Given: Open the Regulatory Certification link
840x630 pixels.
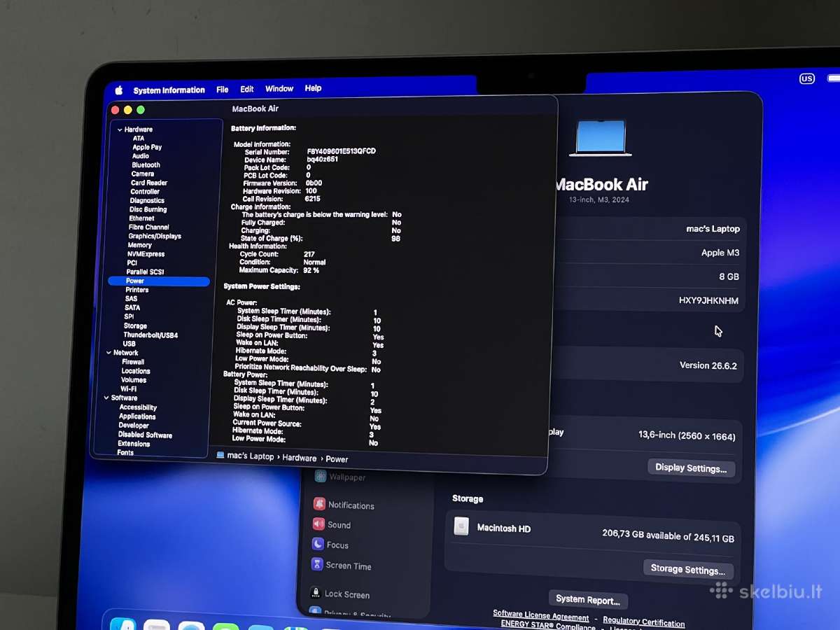Looking at the screenshot, I should coord(644,622).
